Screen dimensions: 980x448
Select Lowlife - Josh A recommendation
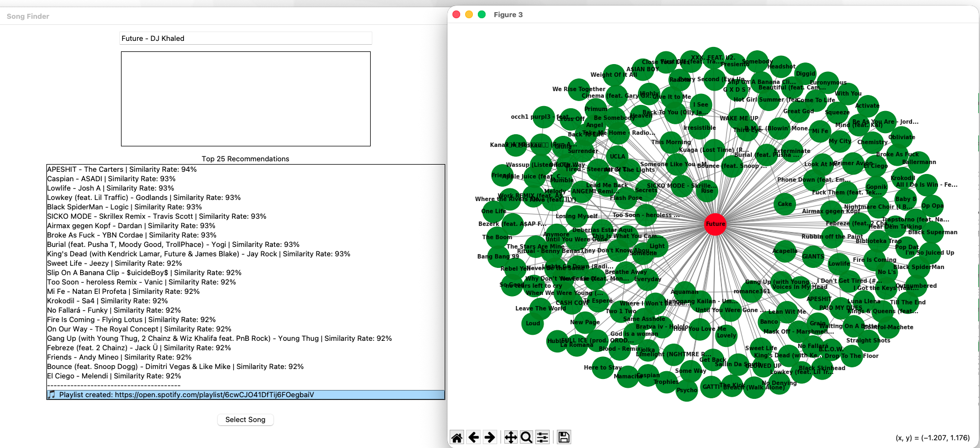point(246,188)
